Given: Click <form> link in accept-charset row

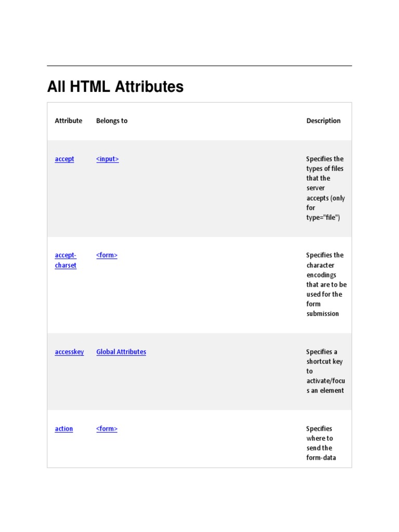Looking at the screenshot, I should (x=107, y=255).
